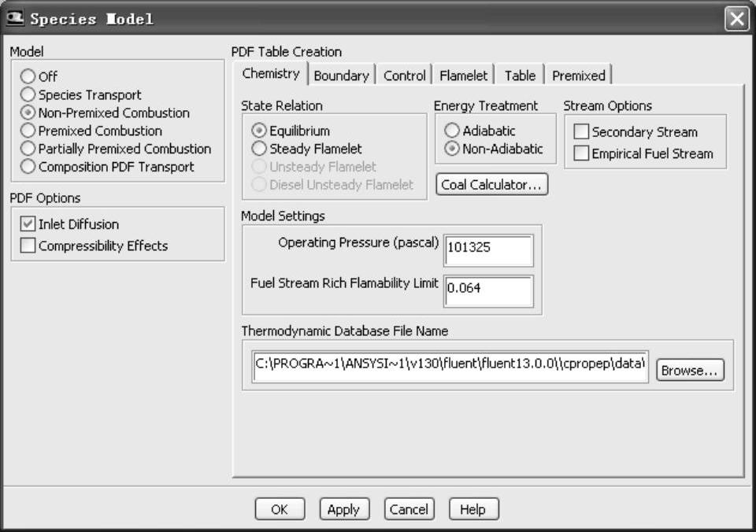
Task: Switch to the Table tab
Action: [520, 76]
